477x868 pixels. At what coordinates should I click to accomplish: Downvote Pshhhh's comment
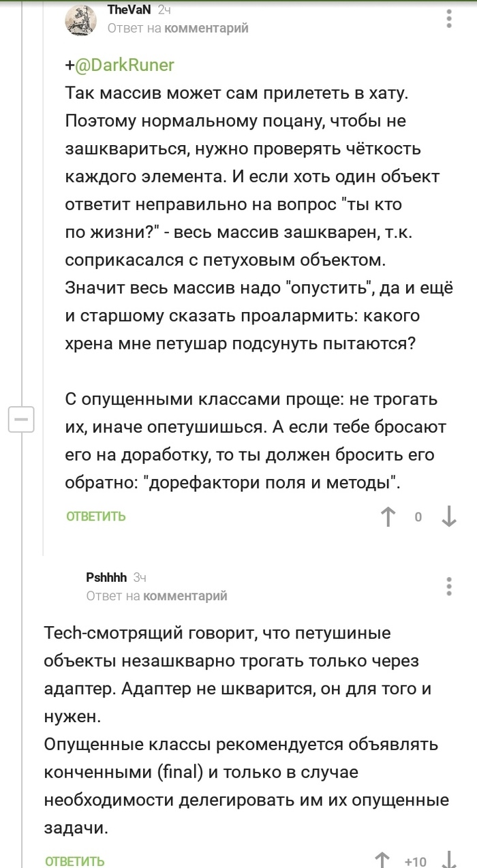pos(449,860)
